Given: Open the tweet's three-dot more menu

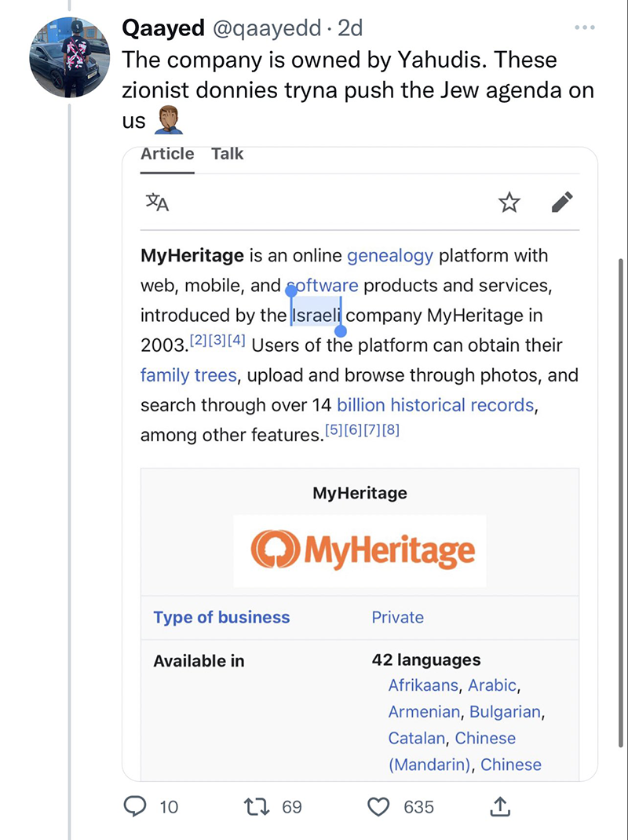Looking at the screenshot, I should (x=584, y=27).
